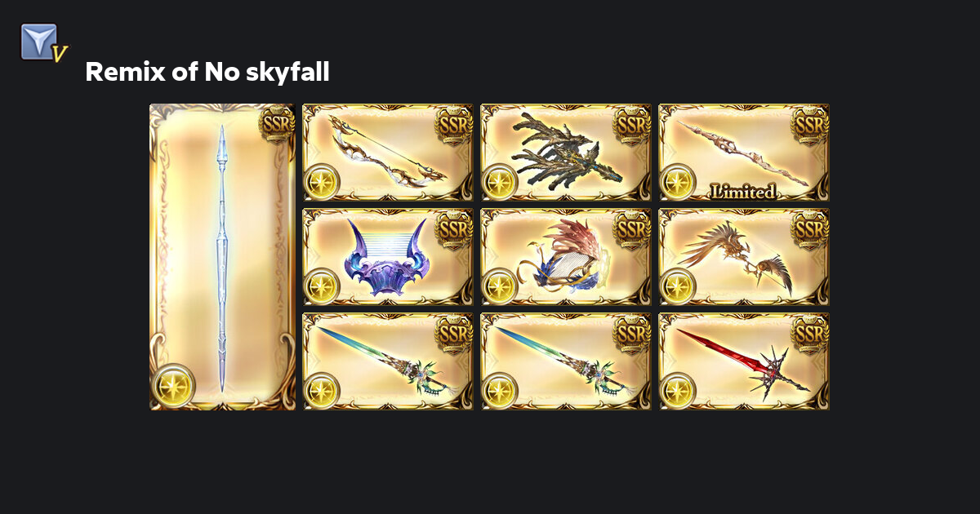
Task: Select the ornate bow weapon card
Action: [388, 153]
